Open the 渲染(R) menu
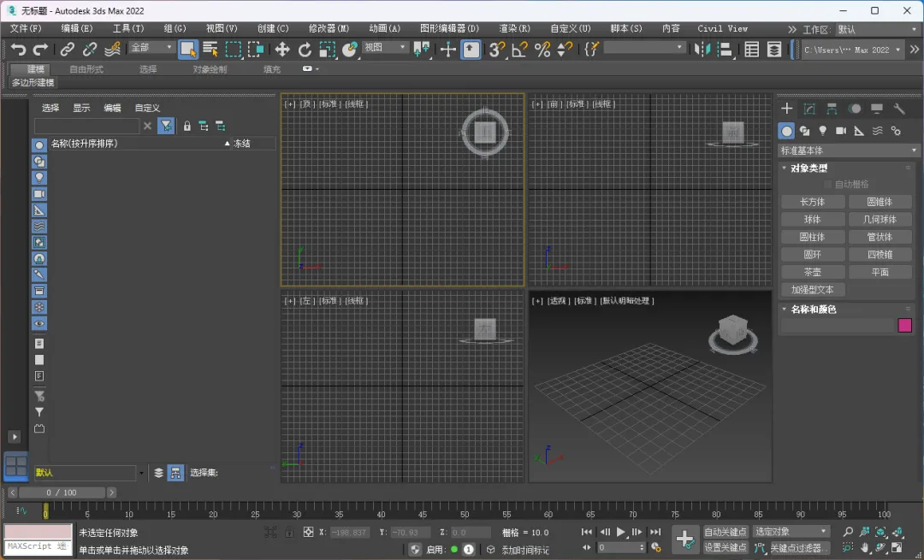Screen dimensions: 924x560 (x=513, y=28)
